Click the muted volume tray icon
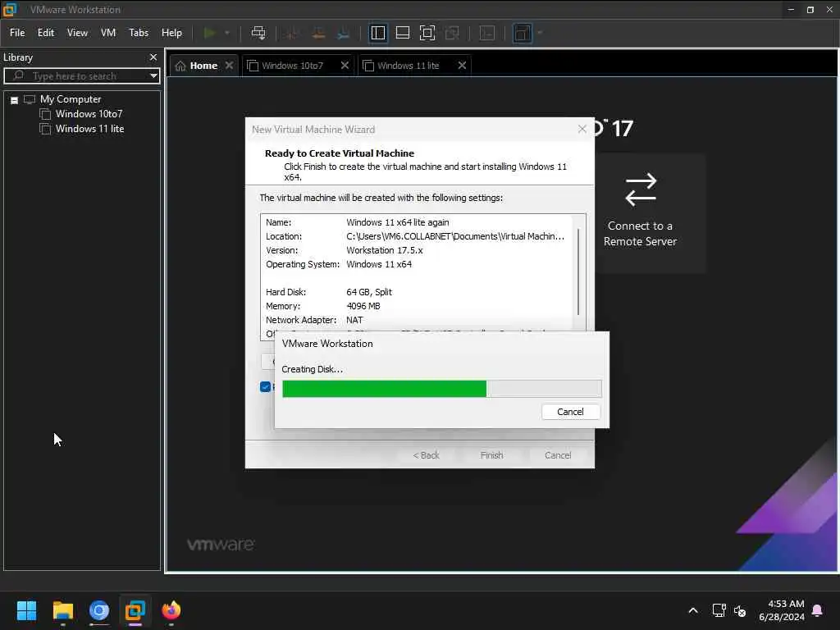Screen dimensions: 840x630 pyautogui.click(x=740, y=610)
